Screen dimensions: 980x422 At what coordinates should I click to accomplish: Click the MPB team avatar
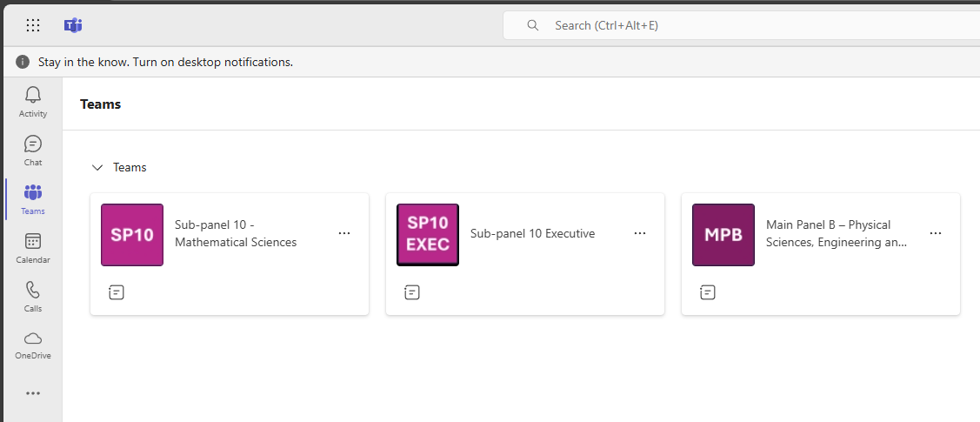point(723,234)
